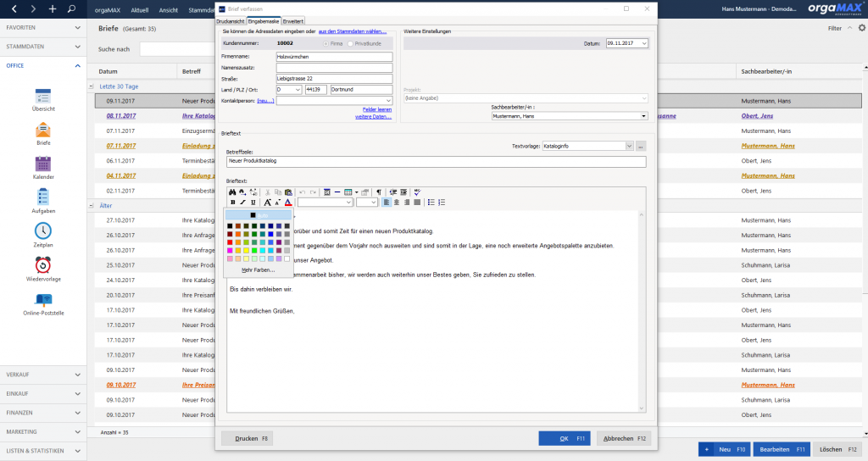Collapse the Letzte 30 Tage group
This screenshot has height=461, width=868.
click(x=92, y=86)
